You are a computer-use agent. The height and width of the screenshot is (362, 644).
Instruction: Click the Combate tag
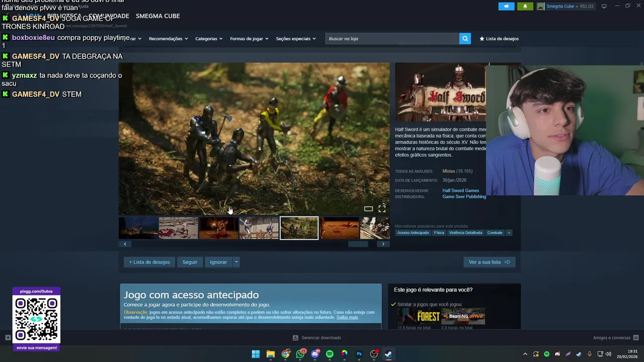click(x=495, y=233)
